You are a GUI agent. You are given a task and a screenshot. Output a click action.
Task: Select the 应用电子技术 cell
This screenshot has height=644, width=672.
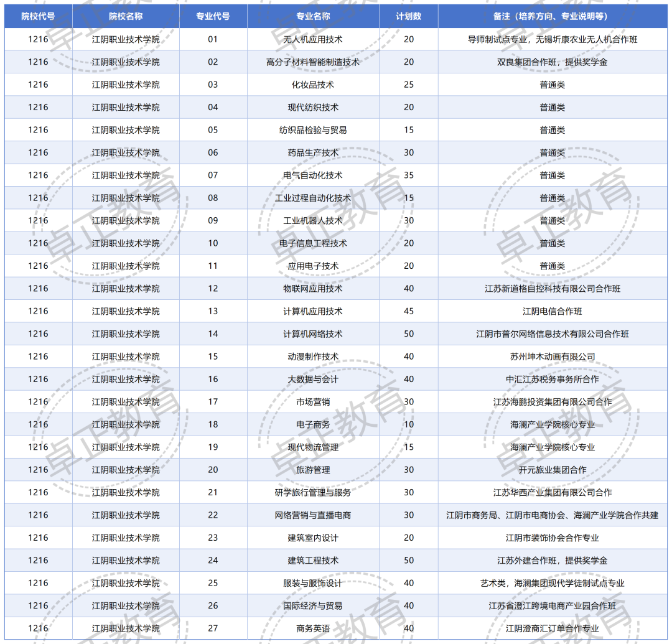click(x=313, y=266)
